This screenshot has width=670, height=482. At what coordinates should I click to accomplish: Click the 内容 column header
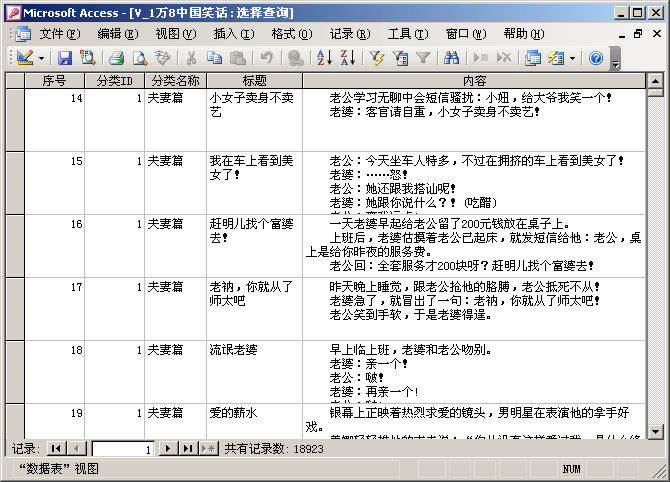pos(474,81)
